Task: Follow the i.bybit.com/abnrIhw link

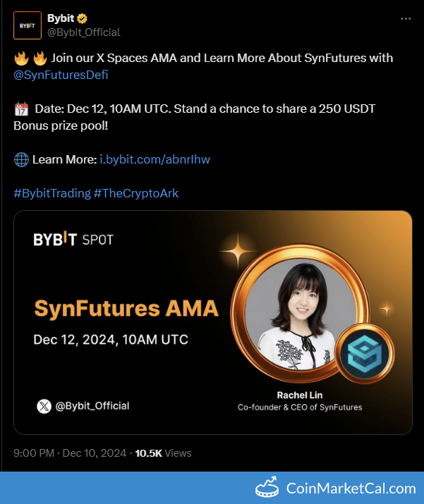Action: pyautogui.click(x=155, y=159)
